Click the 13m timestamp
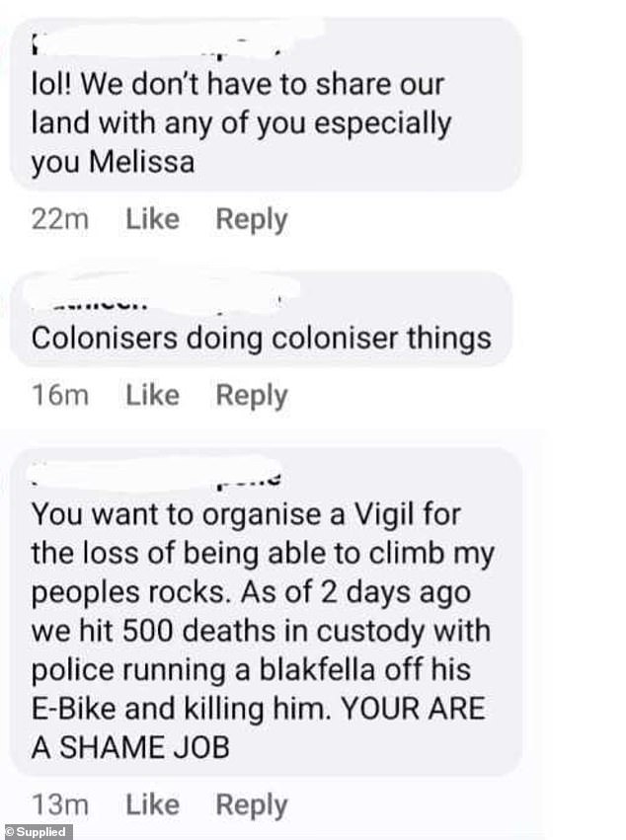Screen dimensions: 626x840 (x=60, y=805)
